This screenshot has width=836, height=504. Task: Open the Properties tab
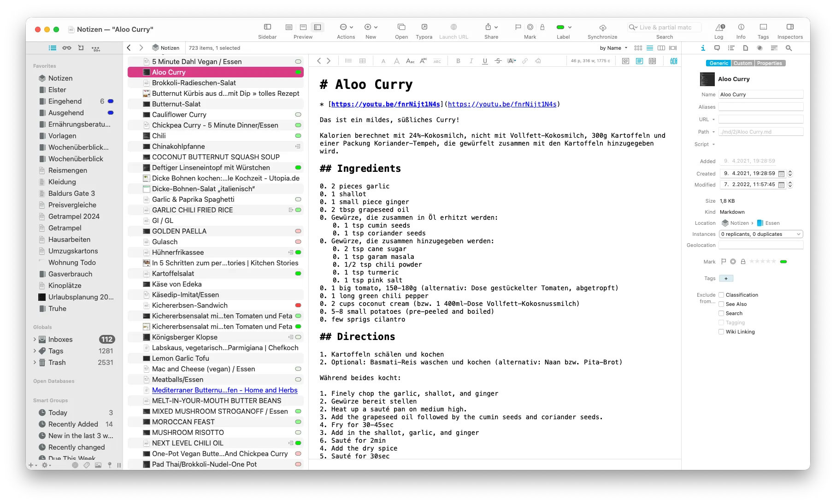pyautogui.click(x=769, y=63)
